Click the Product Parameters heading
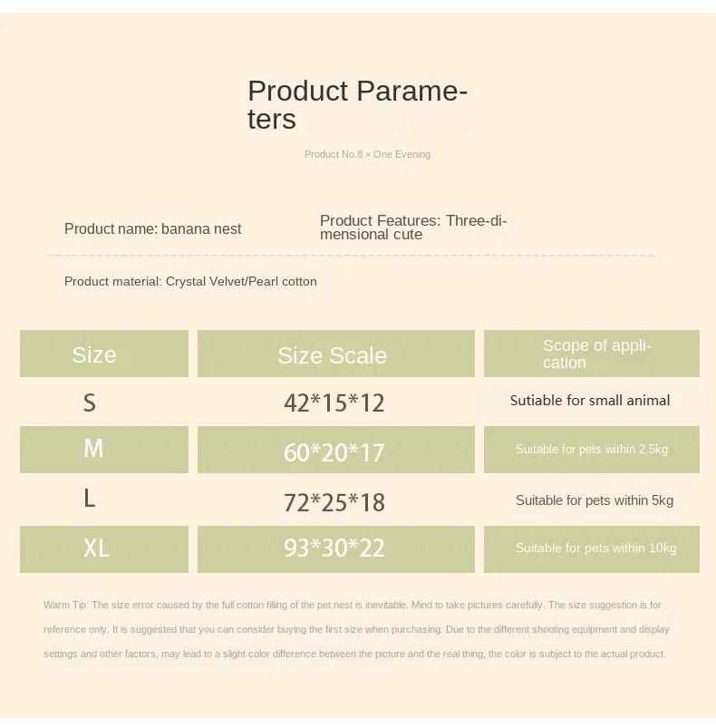Image resolution: width=716 pixels, height=728 pixels. tap(357, 104)
